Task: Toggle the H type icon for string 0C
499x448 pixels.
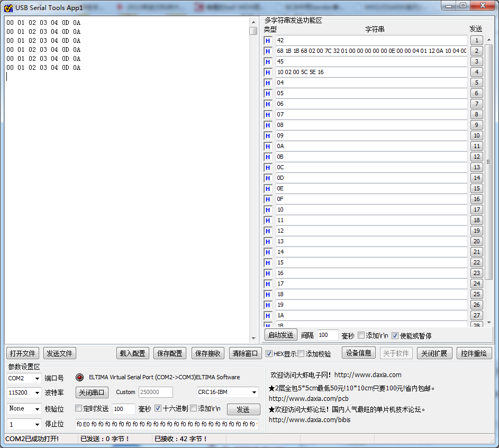Action: click(268, 167)
